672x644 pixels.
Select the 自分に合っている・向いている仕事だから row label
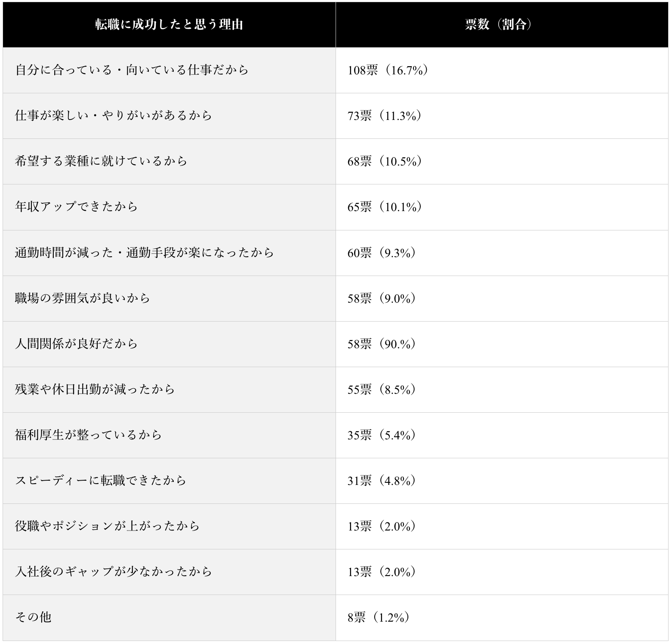pyautogui.click(x=132, y=70)
